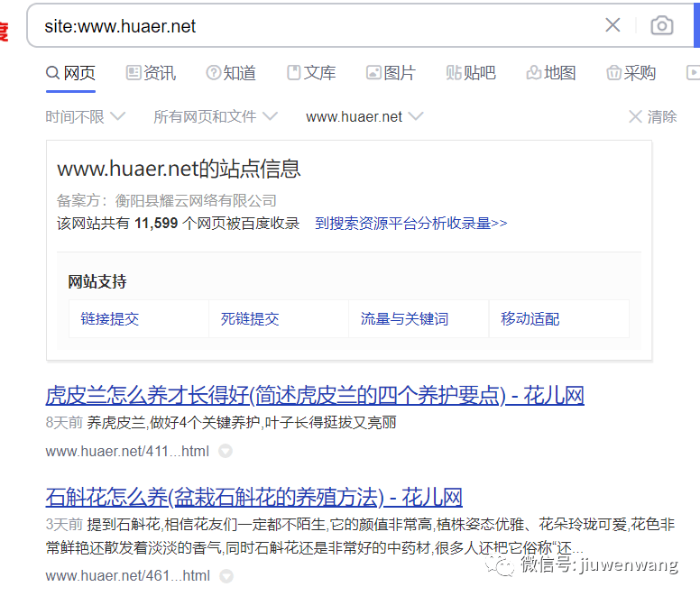
Task: Click the www.huaer.net/461...html URL
Action: click(x=128, y=576)
